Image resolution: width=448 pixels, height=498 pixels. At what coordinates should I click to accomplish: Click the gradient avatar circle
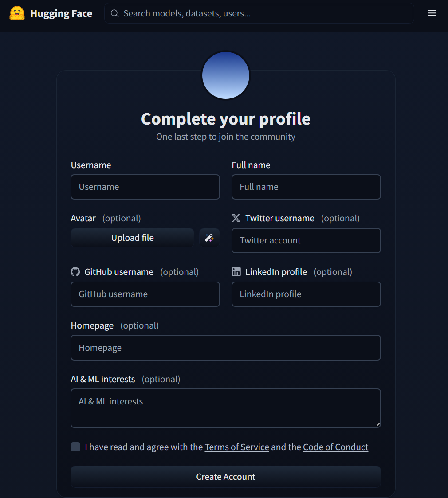226,75
